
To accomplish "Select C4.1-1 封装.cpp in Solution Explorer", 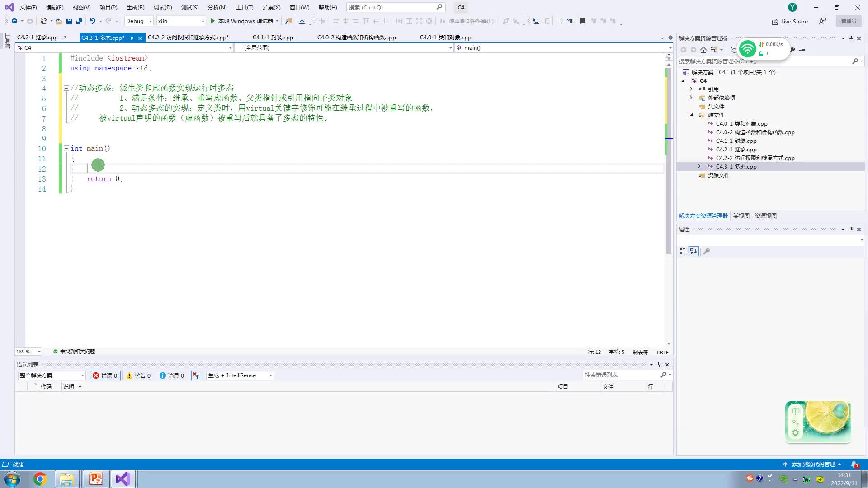I will [x=736, y=141].
